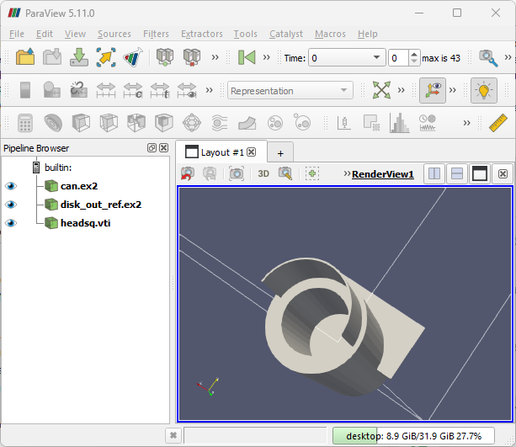Image resolution: width=516 pixels, height=447 pixels.
Task: Click the Reset camera arrows icon
Action: click(x=382, y=90)
